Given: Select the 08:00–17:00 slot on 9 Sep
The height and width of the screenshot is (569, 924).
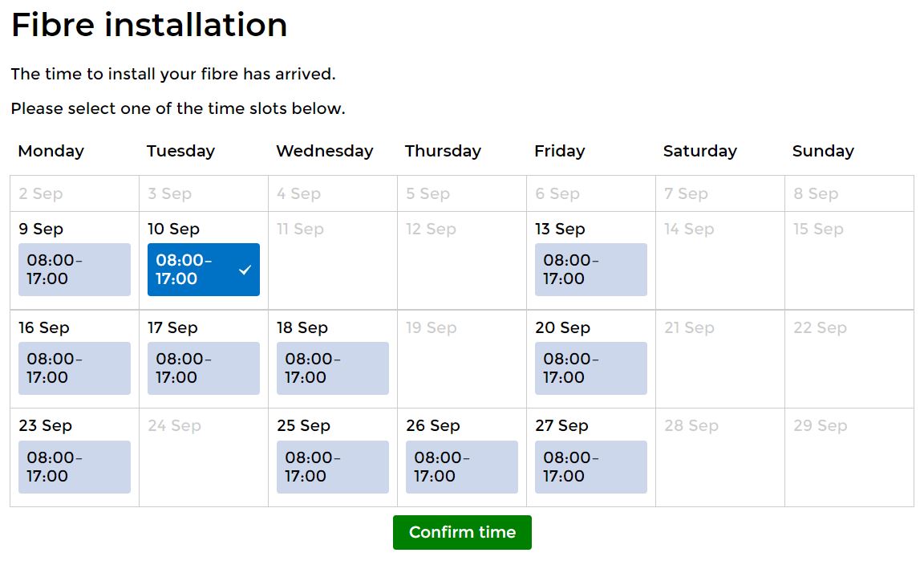Looking at the screenshot, I should (x=74, y=270).
